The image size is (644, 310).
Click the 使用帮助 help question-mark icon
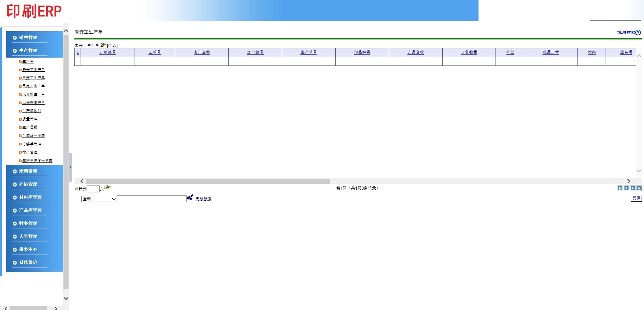[x=638, y=33]
